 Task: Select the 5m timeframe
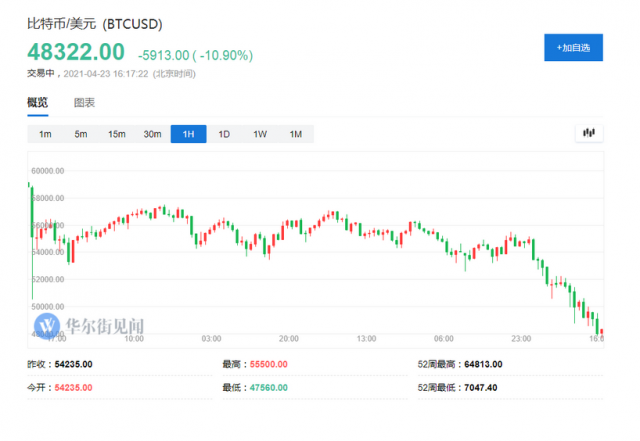pos(81,134)
